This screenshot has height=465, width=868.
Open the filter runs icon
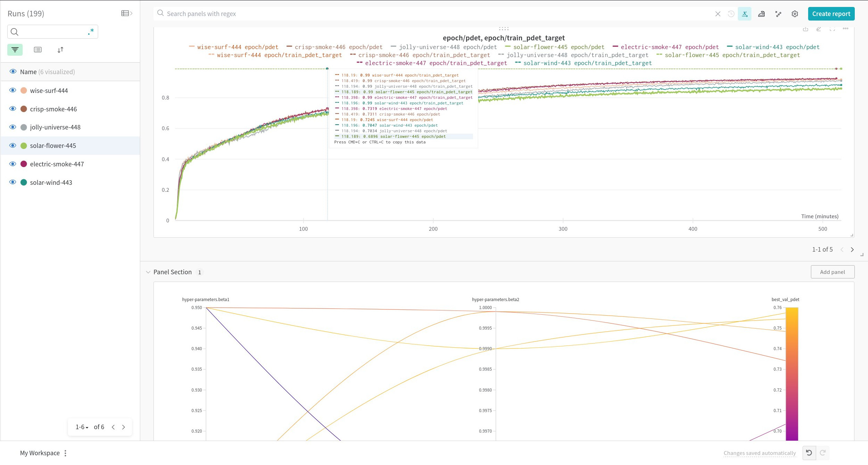tap(14, 49)
